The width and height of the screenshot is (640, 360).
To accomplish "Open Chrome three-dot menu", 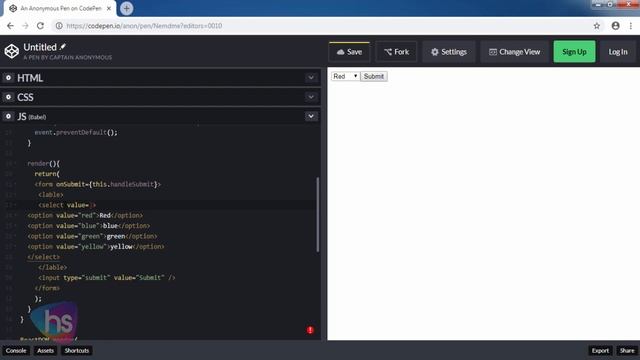I will pos(631,26).
